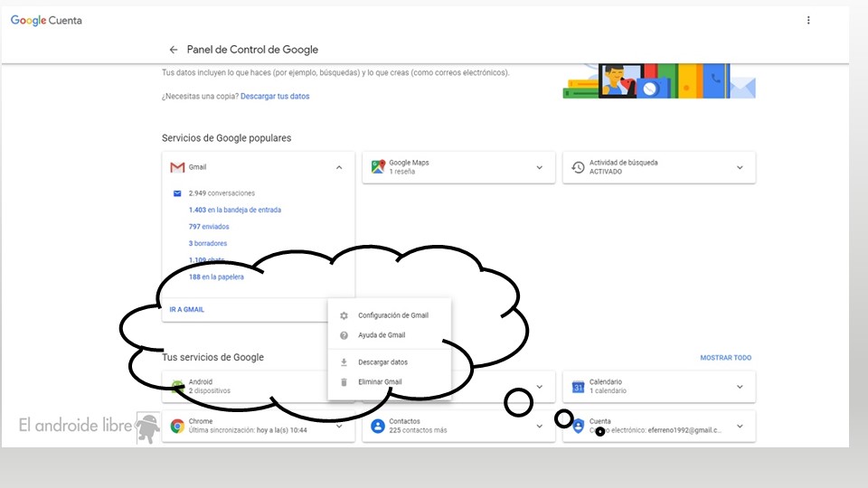Click the Contactos person icon
Viewport: 868px width, 488px height.
378,426
